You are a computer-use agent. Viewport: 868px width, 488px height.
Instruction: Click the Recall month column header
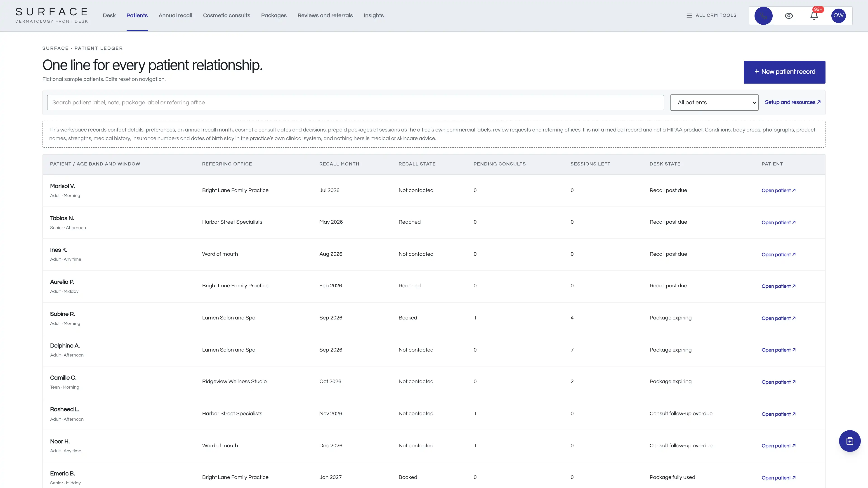(x=339, y=164)
